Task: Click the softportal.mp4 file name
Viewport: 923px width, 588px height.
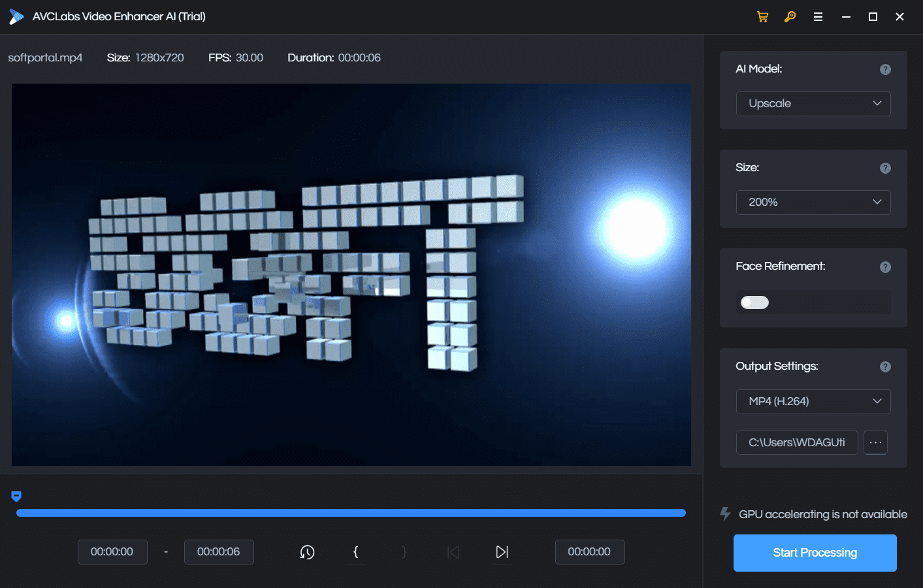Action: [x=45, y=57]
